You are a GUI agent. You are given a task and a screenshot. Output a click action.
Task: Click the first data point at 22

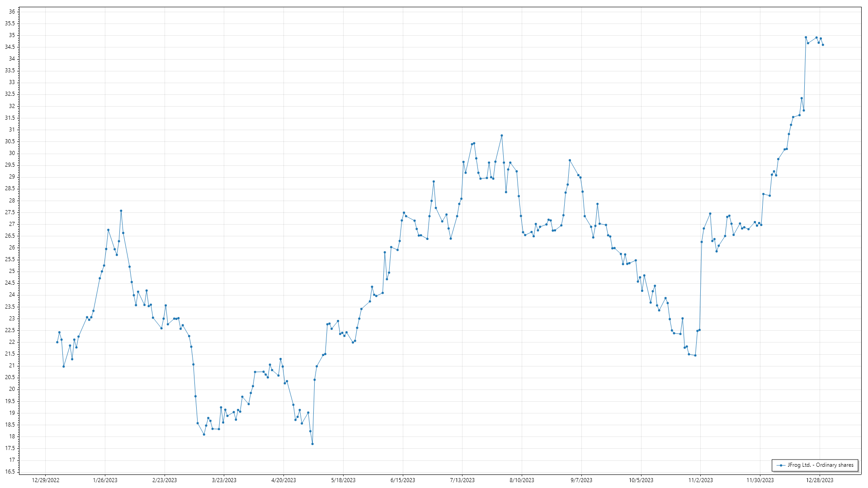coord(57,342)
